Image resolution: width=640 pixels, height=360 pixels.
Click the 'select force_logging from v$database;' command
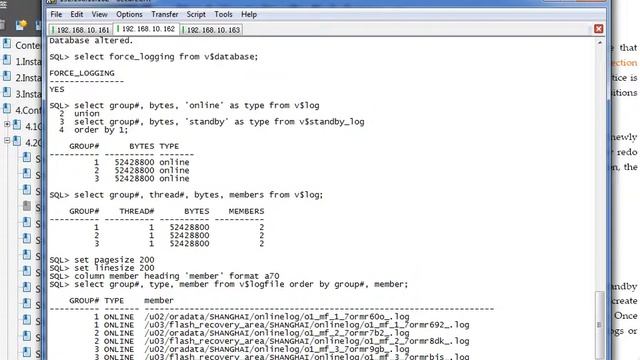[166, 57]
